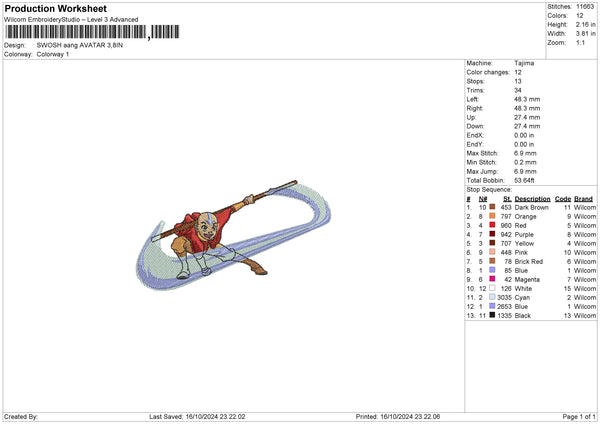Click the 'Created By:' footer label
The image size is (600, 424).
(x=21, y=417)
